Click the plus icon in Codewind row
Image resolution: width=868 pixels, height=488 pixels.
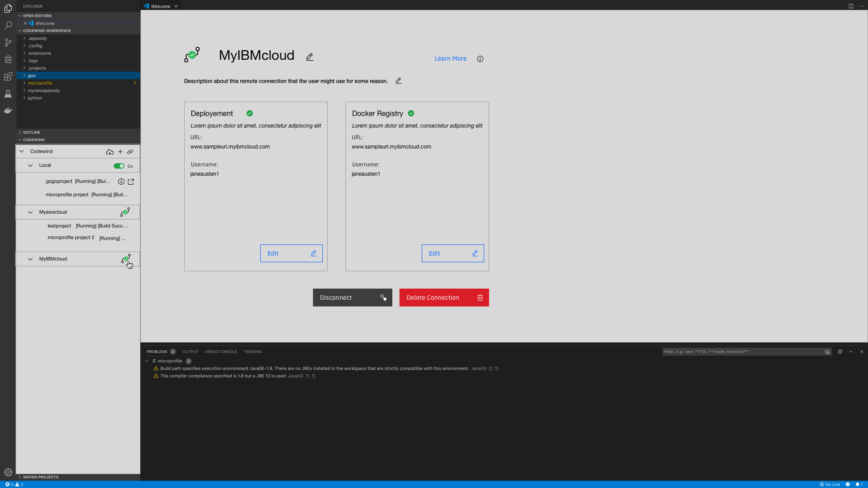[120, 152]
